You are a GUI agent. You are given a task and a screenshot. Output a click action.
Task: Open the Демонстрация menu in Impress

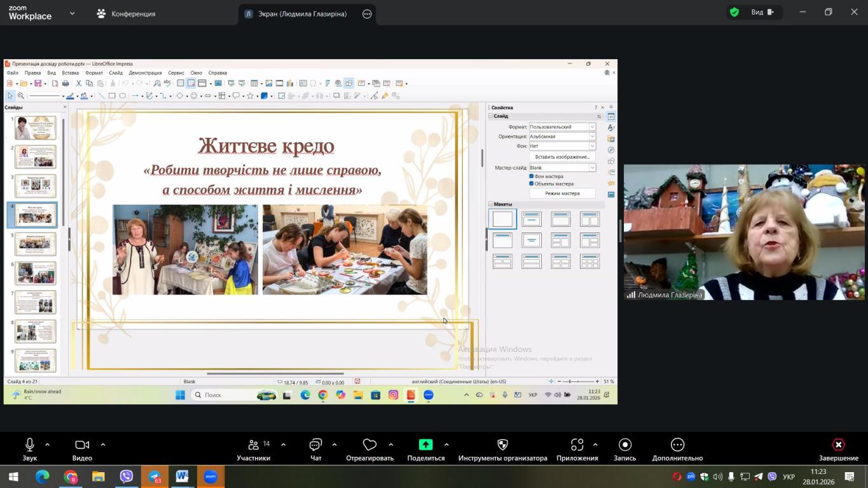145,73
